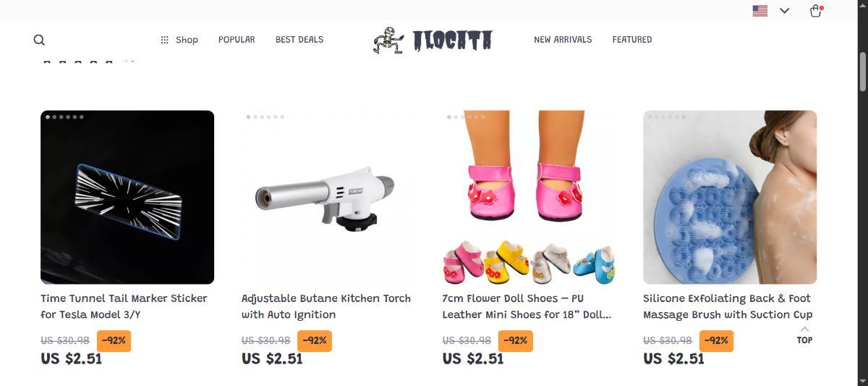
Task: Open the shopping bag cart icon
Action: point(816,11)
